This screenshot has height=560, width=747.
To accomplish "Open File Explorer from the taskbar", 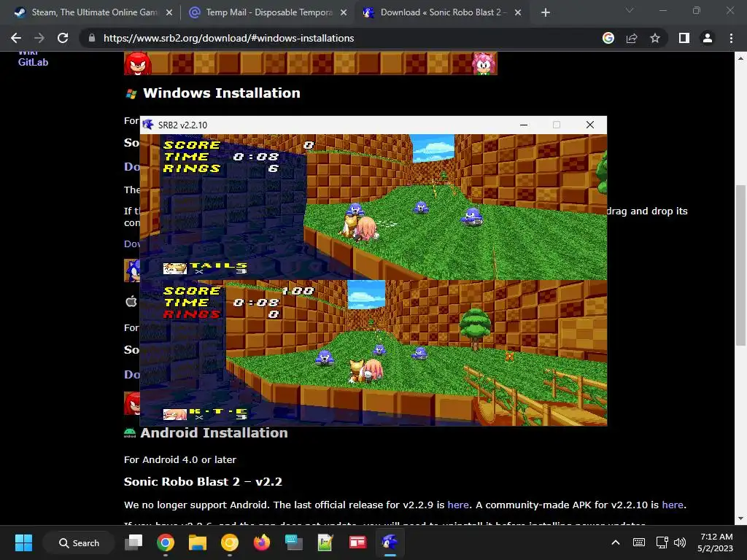I will pyautogui.click(x=197, y=542).
